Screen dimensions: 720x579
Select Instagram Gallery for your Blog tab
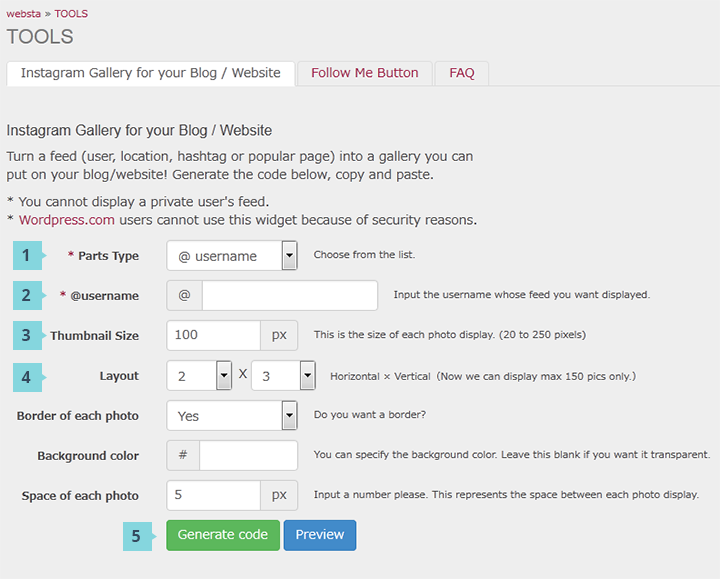point(151,73)
